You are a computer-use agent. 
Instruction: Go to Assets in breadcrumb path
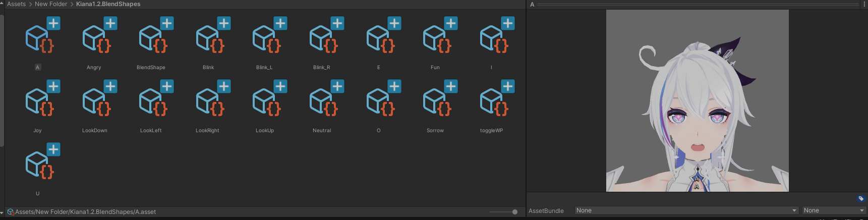pos(16,4)
